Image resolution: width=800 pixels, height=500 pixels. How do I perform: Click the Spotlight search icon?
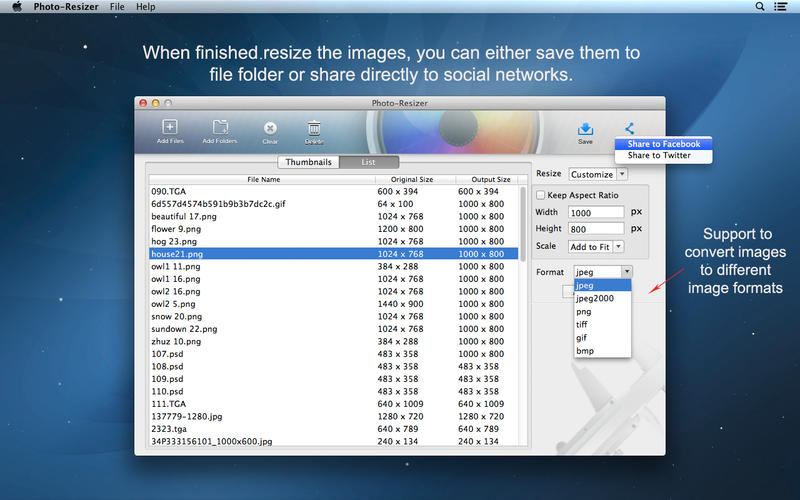pyautogui.click(x=760, y=7)
